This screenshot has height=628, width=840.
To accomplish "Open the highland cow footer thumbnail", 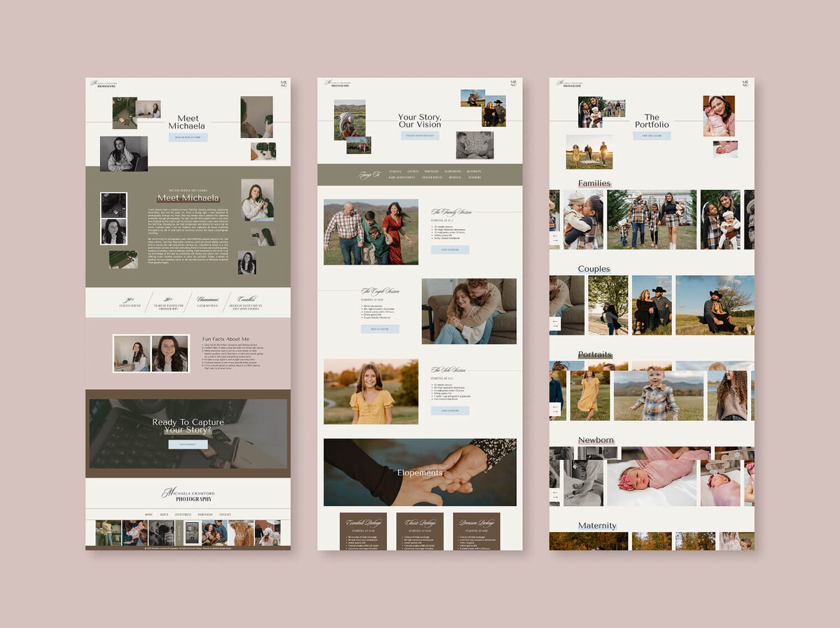I will click(x=241, y=533).
